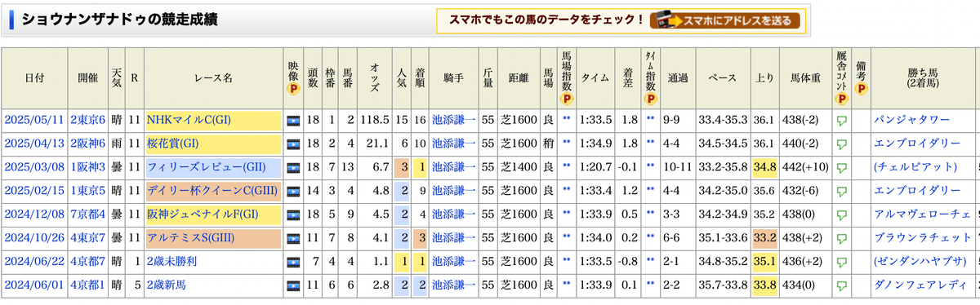Open jockey 池添謙一 in NHKマイルC row
Viewport: 980px width, 305px height.
pos(453,121)
